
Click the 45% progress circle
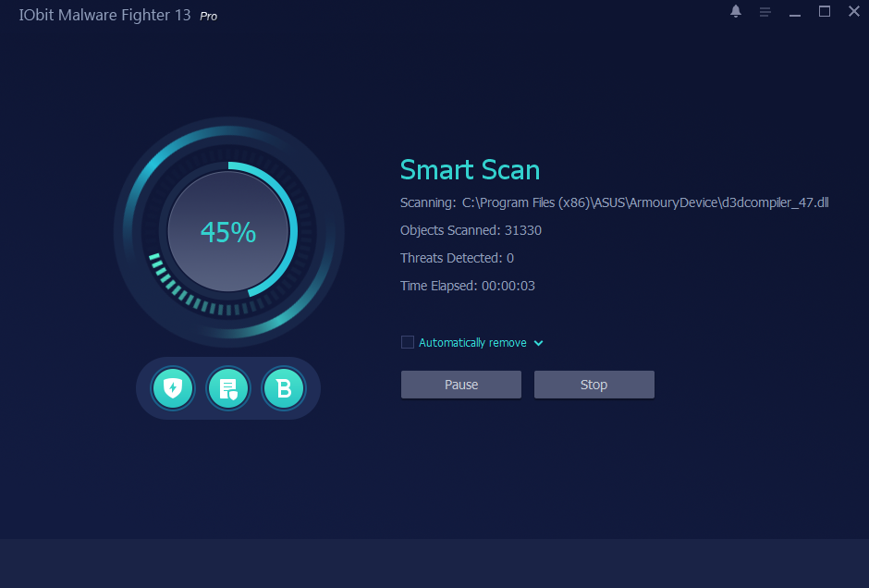click(x=228, y=232)
